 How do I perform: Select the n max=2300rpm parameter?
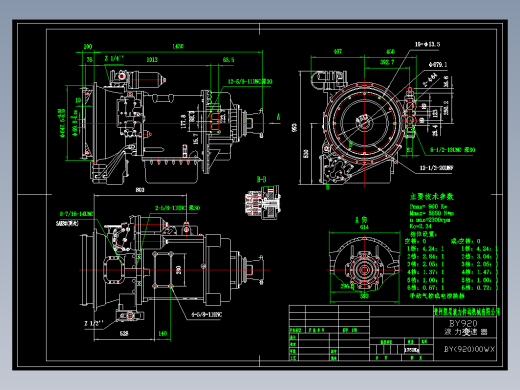[430, 220]
